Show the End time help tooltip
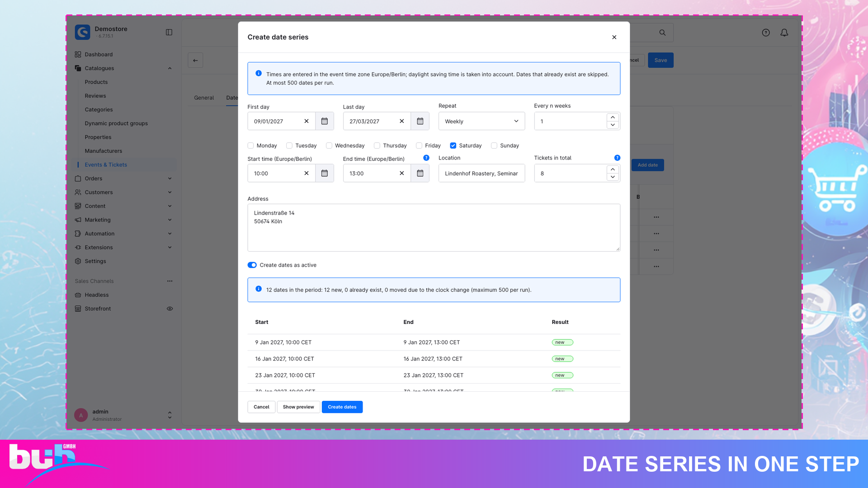The width and height of the screenshot is (868, 488). (x=426, y=158)
